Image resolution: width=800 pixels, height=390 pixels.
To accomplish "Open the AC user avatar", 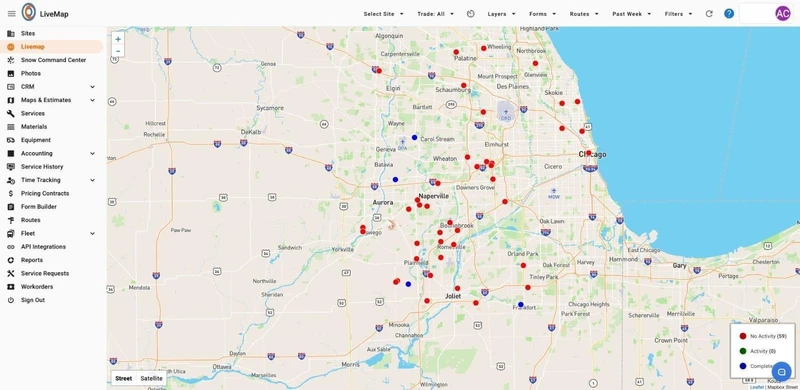I will click(783, 14).
